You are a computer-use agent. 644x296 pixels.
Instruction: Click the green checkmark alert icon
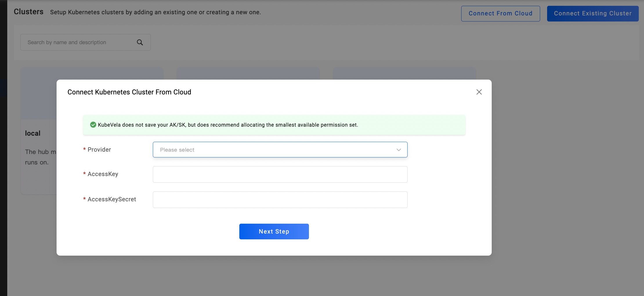coord(93,125)
